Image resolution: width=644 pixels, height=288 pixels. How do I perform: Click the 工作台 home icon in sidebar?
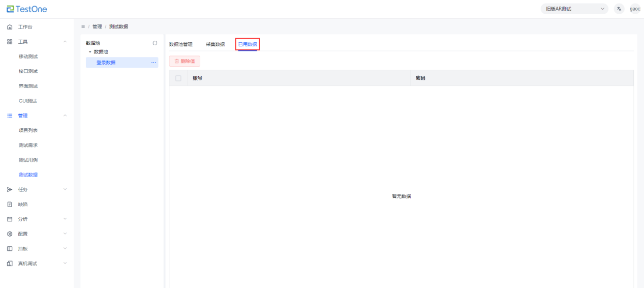tap(10, 27)
